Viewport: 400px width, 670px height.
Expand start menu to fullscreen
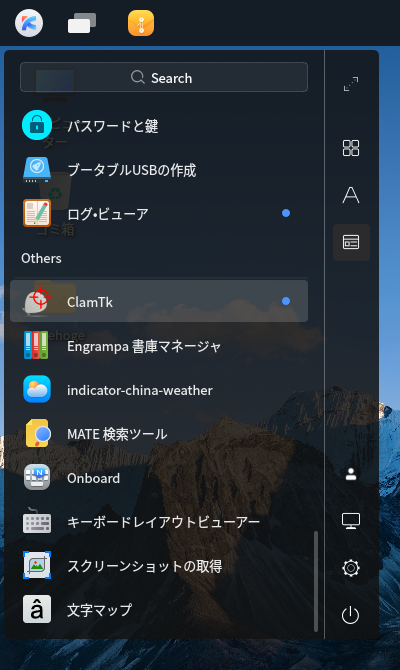click(351, 84)
